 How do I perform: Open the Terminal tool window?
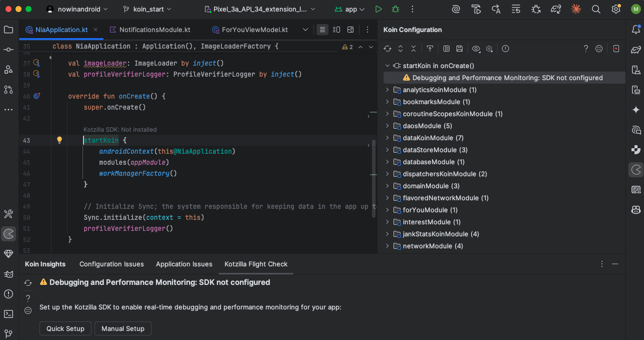8,314
